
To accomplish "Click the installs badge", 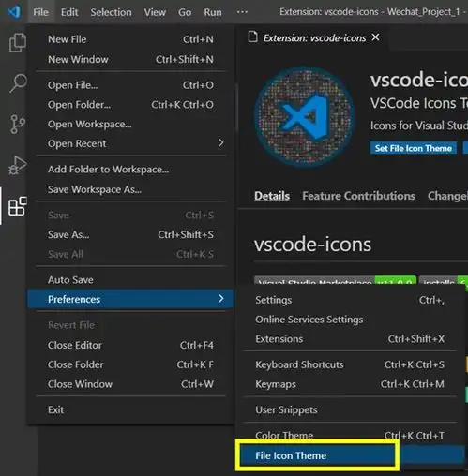I will click(x=444, y=280).
